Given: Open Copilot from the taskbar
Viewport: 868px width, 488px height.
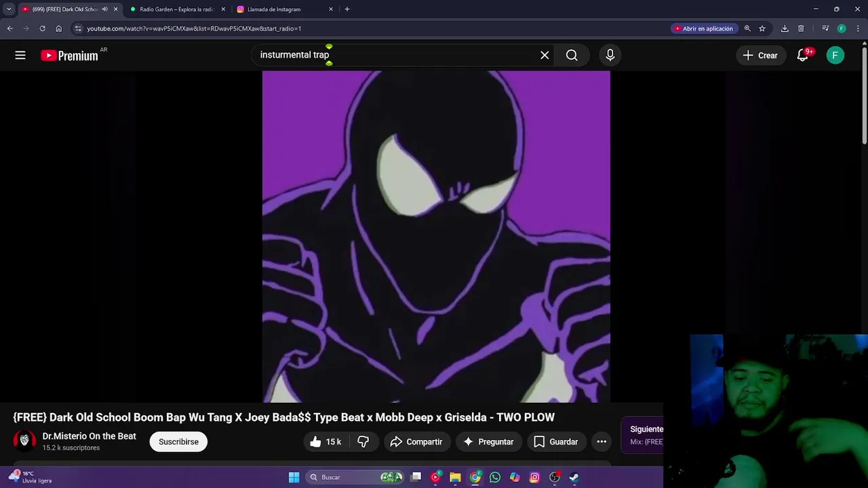Looking at the screenshot, I should coord(515,477).
